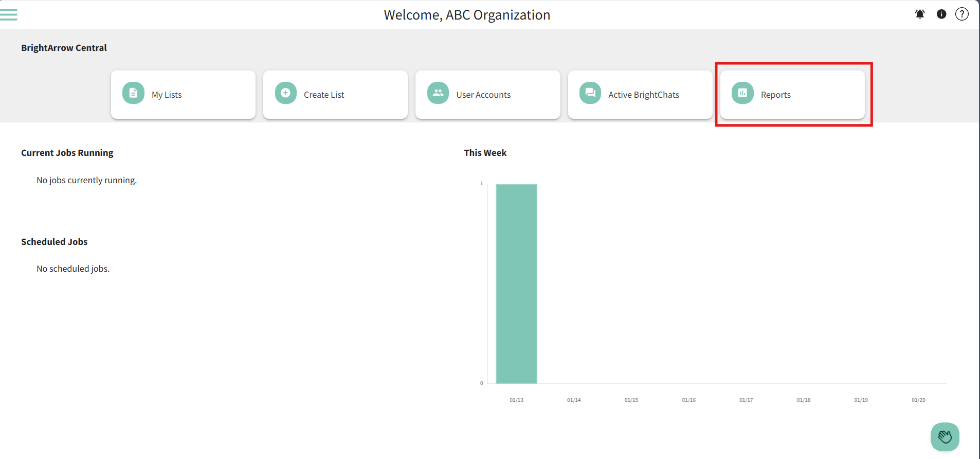Click 'No jobs currently running.' text
Image resolution: width=980 pixels, height=459 pixels.
point(87,180)
